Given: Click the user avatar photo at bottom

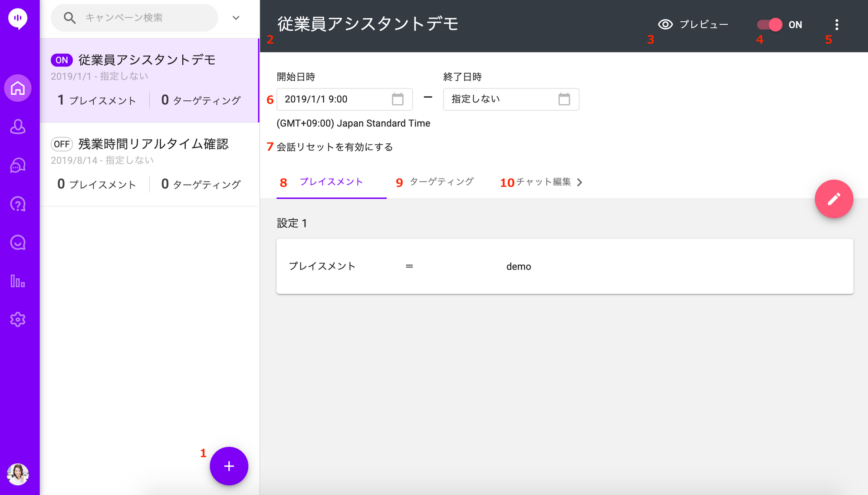Looking at the screenshot, I should click(x=18, y=474).
